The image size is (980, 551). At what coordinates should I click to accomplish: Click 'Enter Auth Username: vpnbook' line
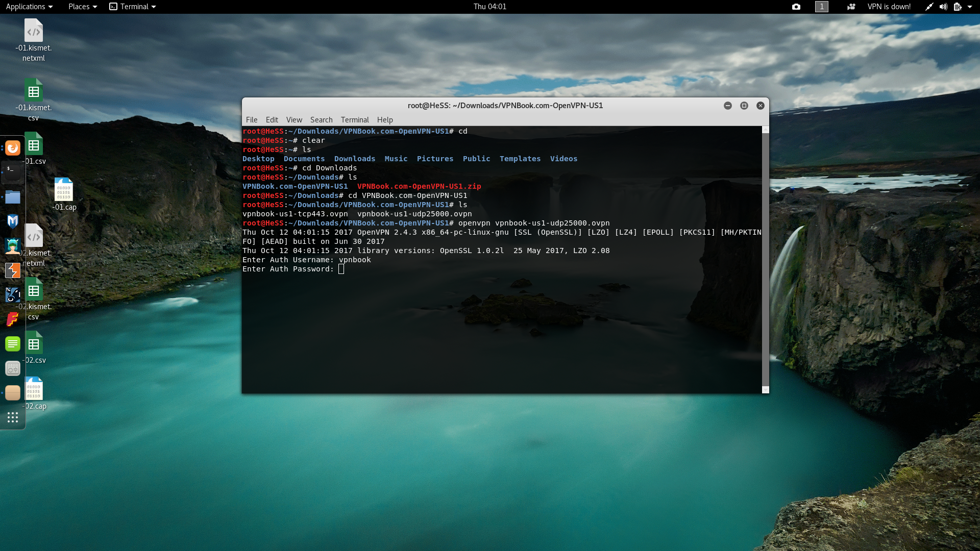point(307,260)
